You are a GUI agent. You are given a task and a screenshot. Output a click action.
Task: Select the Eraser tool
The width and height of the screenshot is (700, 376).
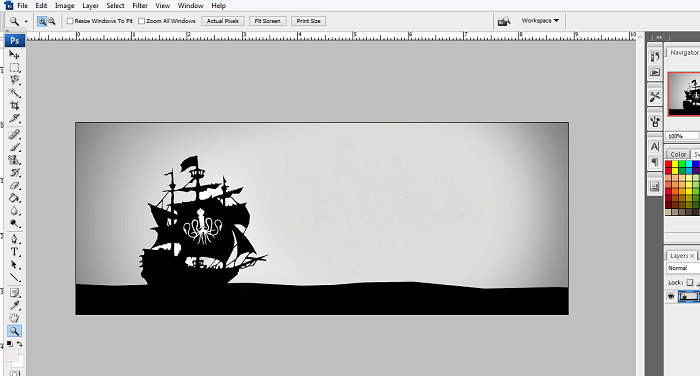pos(14,185)
